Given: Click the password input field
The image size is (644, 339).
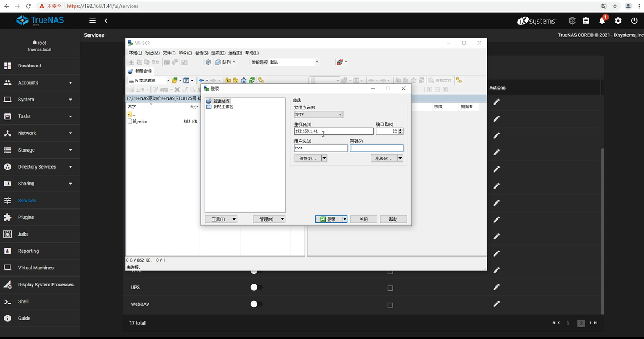Looking at the screenshot, I should [376, 148].
